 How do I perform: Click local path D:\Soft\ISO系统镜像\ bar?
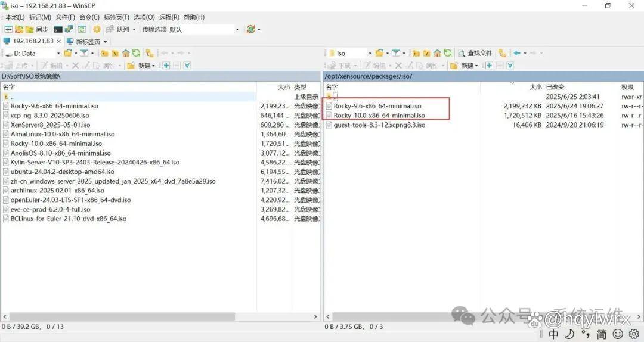coord(160,76)
